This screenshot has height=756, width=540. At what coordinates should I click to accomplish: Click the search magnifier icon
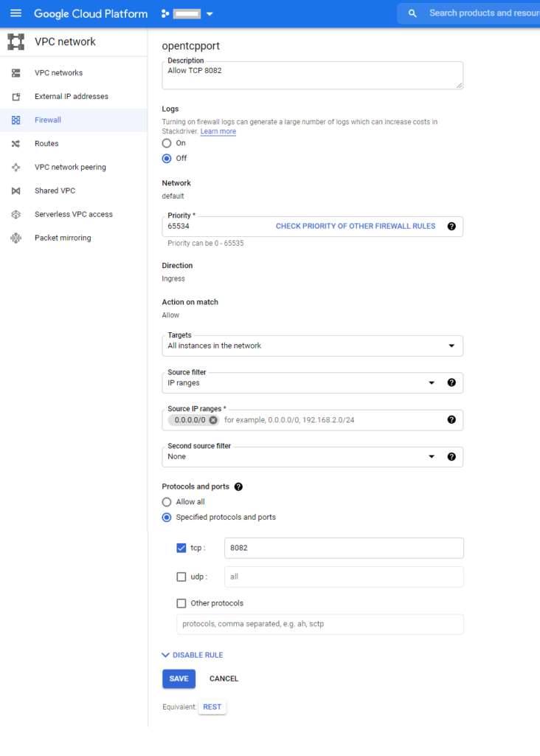tap(412, 13)
